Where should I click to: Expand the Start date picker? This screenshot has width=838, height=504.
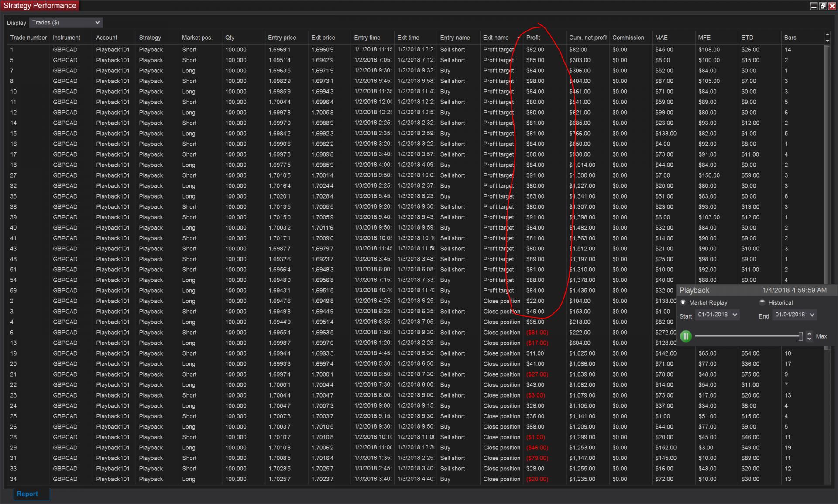click(x=735, y=315)
